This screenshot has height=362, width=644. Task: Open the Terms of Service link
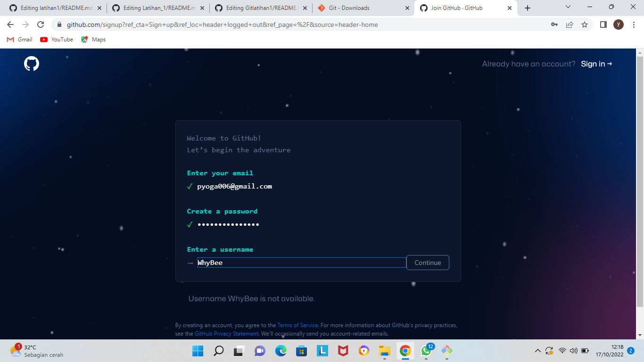[x=297, y=325]
